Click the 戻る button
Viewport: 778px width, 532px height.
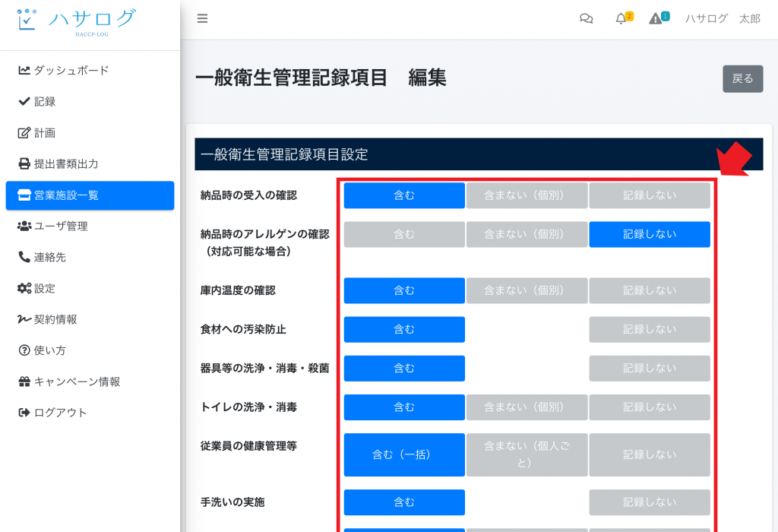pos(742,78)
